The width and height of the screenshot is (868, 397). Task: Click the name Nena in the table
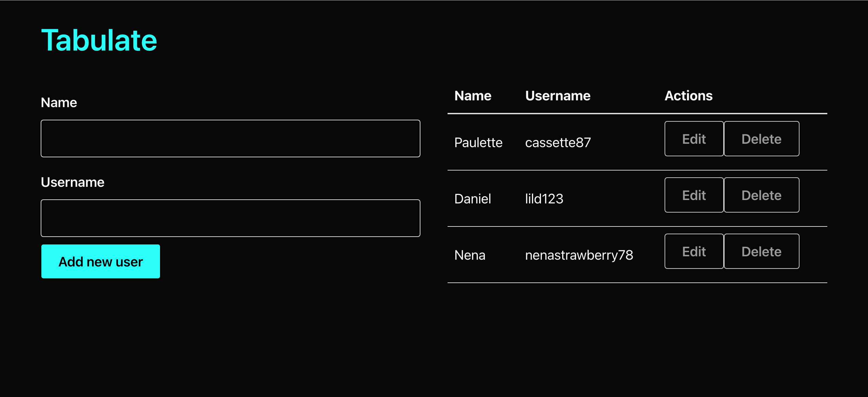pos(470,255)
